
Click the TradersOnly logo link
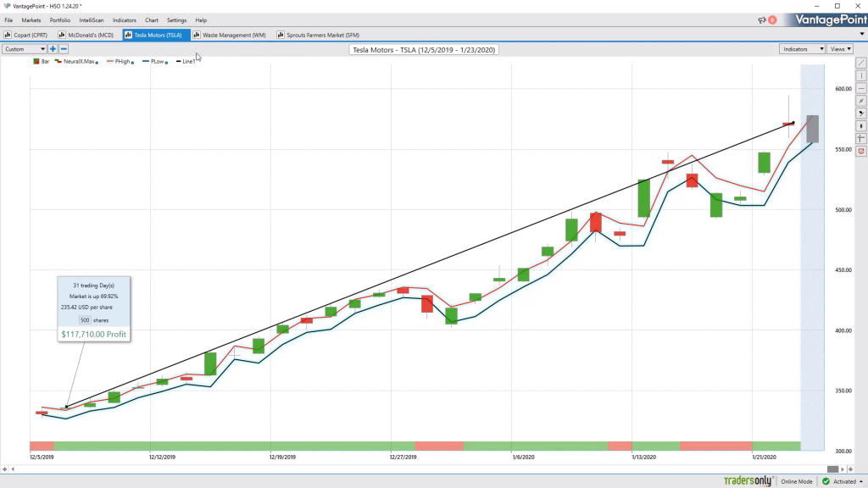pyautogui.click(x=748, y=481)
